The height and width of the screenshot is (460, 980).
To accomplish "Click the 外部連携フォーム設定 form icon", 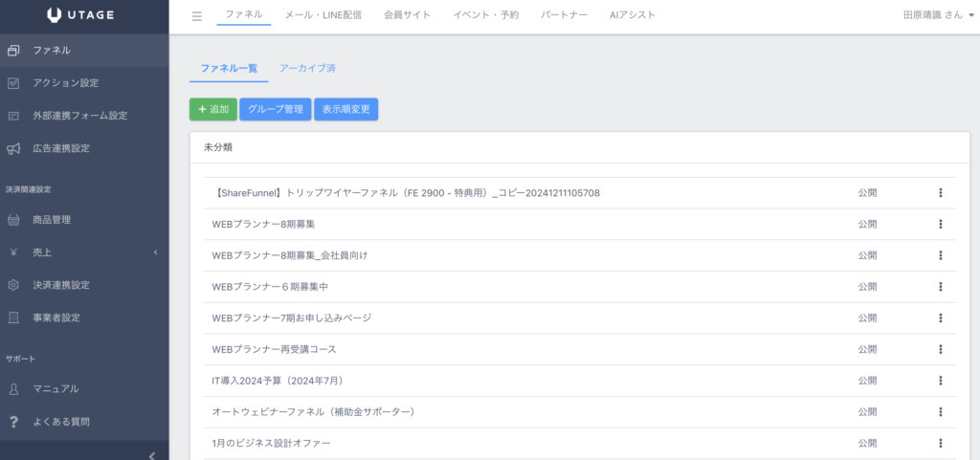I will click(x=13, y=116).
